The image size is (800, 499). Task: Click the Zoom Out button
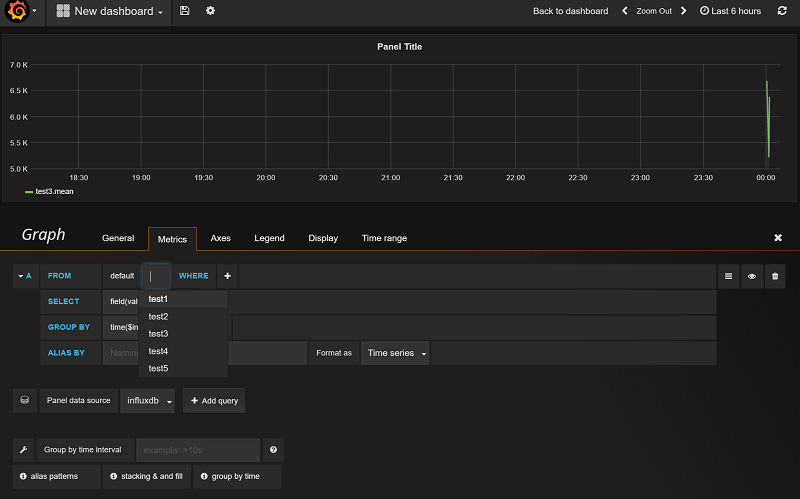click(x=654, y=11)
